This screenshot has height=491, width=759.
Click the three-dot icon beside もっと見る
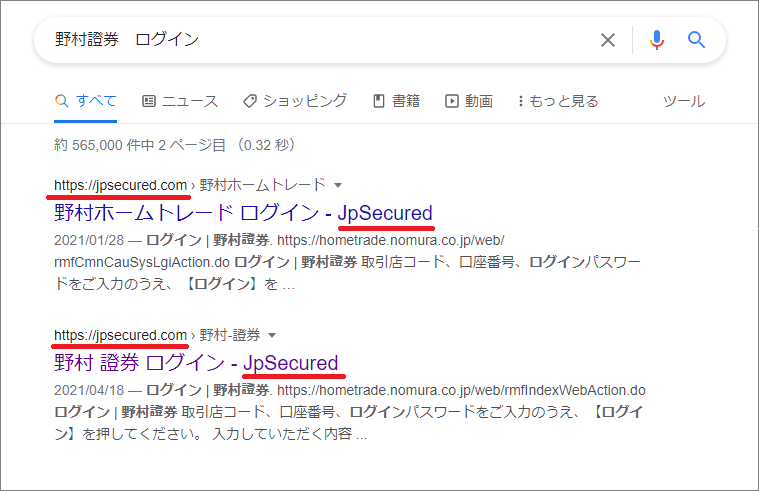coord(520,101)
